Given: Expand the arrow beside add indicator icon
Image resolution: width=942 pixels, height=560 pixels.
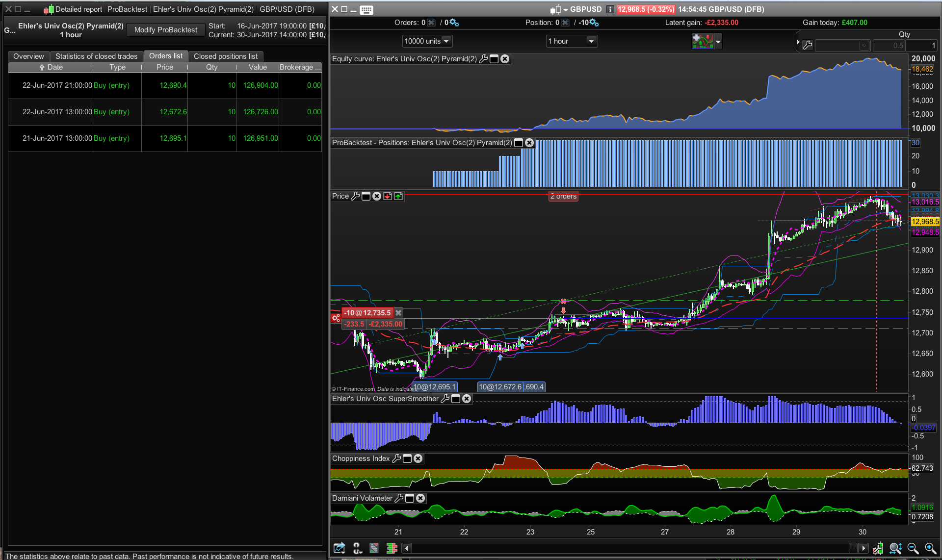Looking at the screenshot, I should [x=718, y=42].
